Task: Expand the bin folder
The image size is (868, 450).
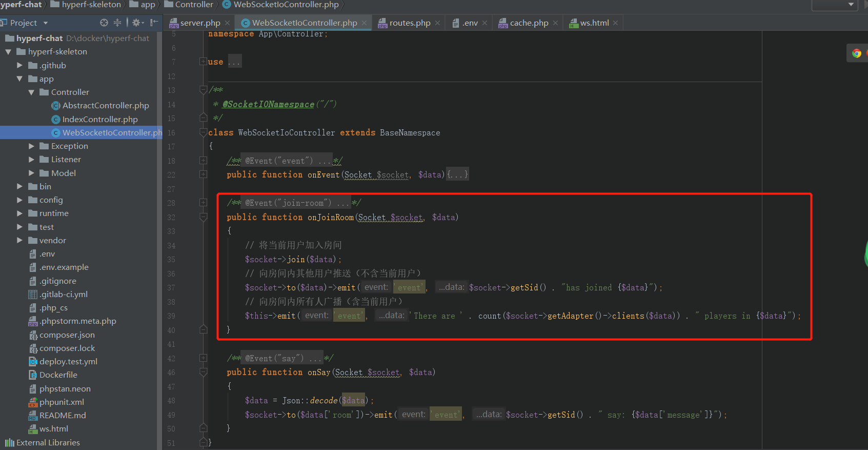Action: [19, 186]
